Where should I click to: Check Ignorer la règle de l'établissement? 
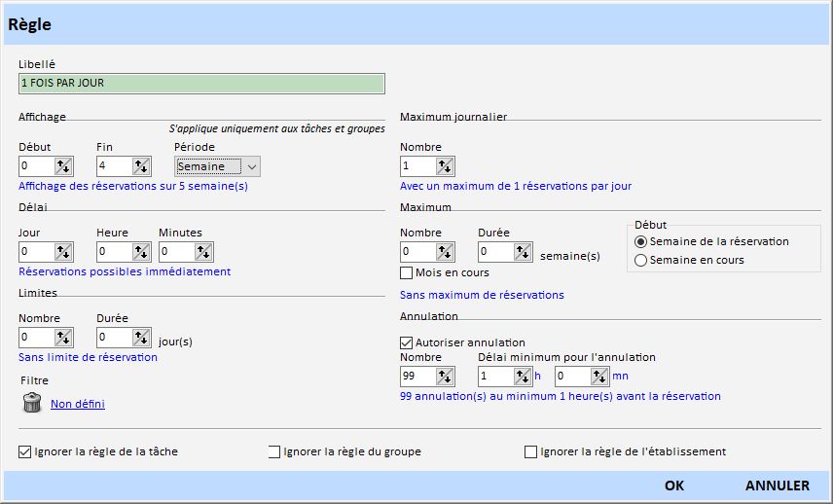(x=531, y=451)
